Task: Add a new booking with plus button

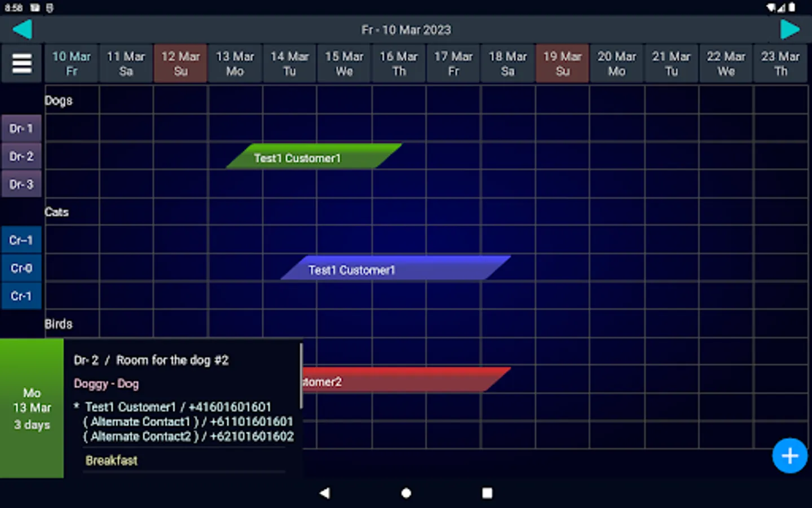Action: tap(789, 456)
